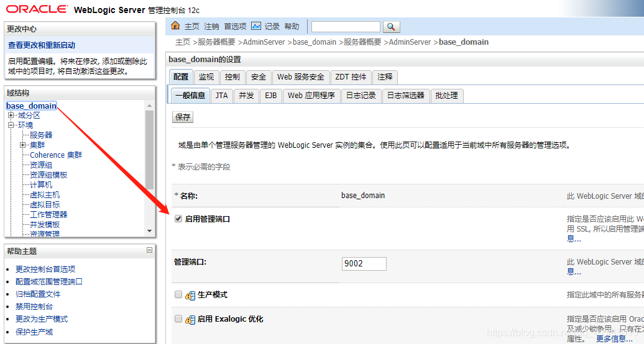Select the JTA subtab
This screenshot has width=644, height=344.
(x=222, y=95)
